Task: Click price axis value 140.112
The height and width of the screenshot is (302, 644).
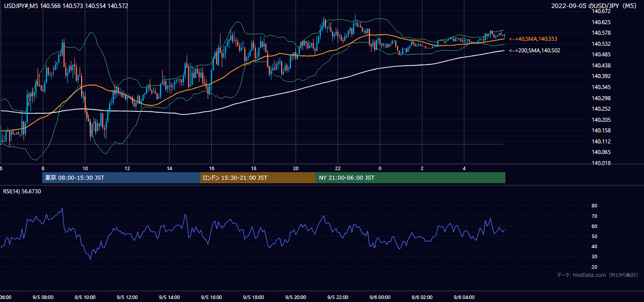Action: [601, 141]
